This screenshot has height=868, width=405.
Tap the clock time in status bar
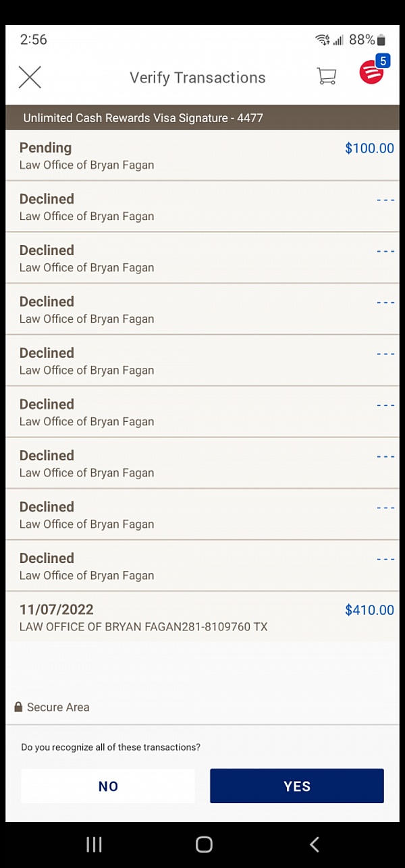pyautogui.click(x=34, y=40)
